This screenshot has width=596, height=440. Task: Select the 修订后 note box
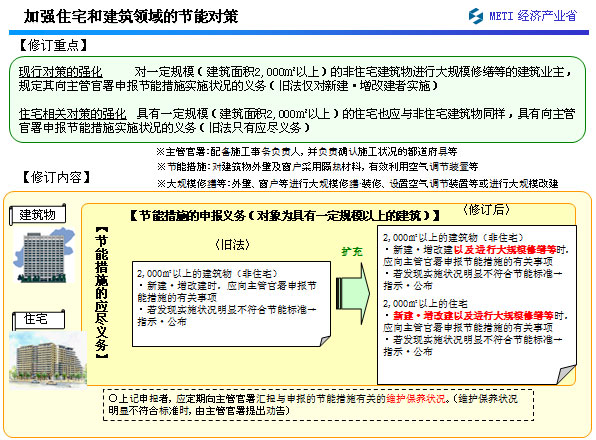pos(477,305)
